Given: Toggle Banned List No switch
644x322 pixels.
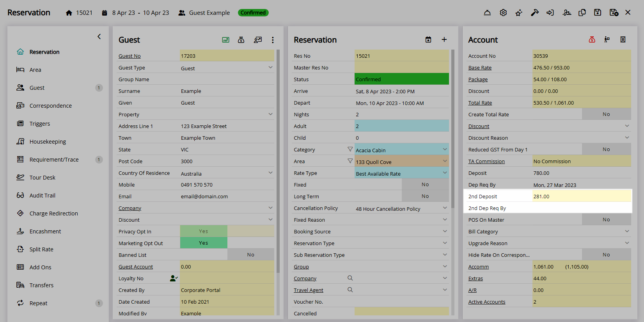Looking at the screenshot, I should [251, 254].
